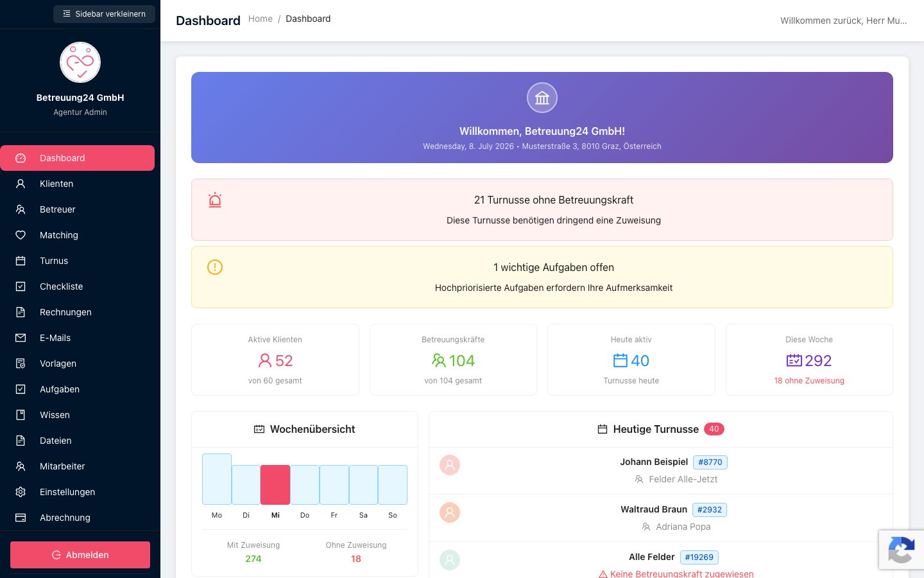Open the Matching menu item
This screenshot has width=924, height=578.
(x=77, y=235)
